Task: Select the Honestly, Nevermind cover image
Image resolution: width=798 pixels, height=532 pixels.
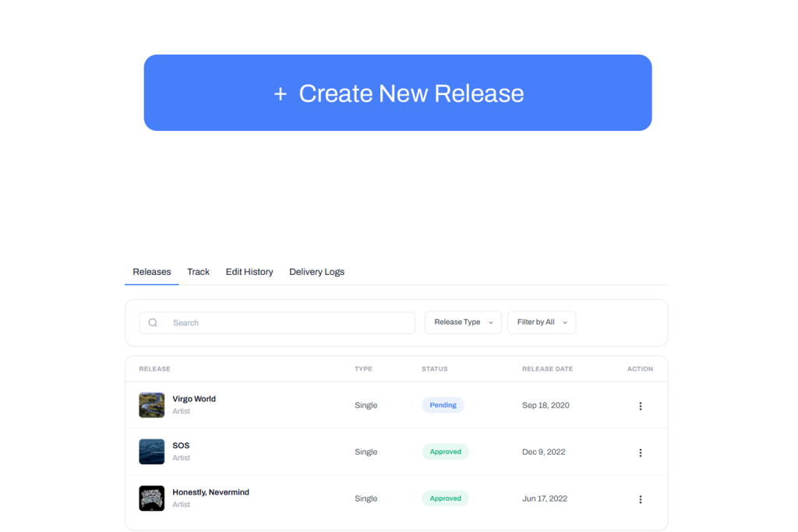Action: [152, 499]
